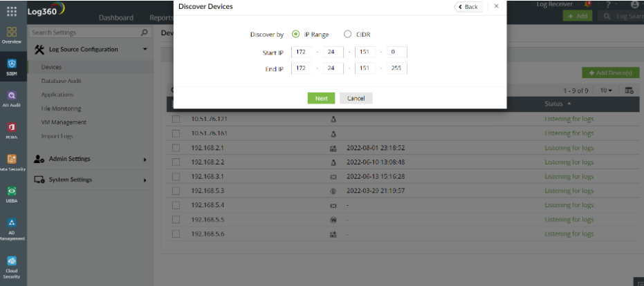Image resolution: width=644 pixels, height=286 pixels.
Task: Click the End IP last octet field
Action: tap(397, 68)
